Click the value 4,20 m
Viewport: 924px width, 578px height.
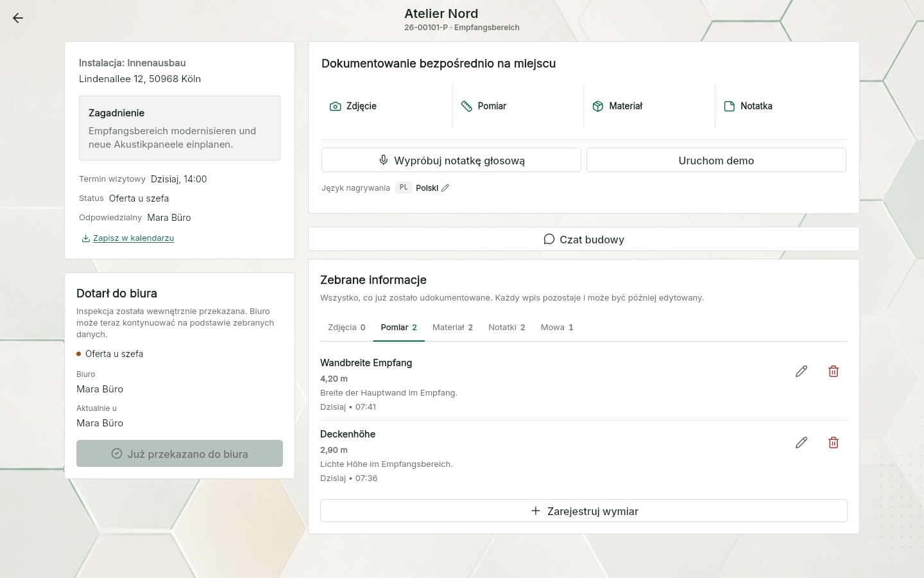point(334,379)
